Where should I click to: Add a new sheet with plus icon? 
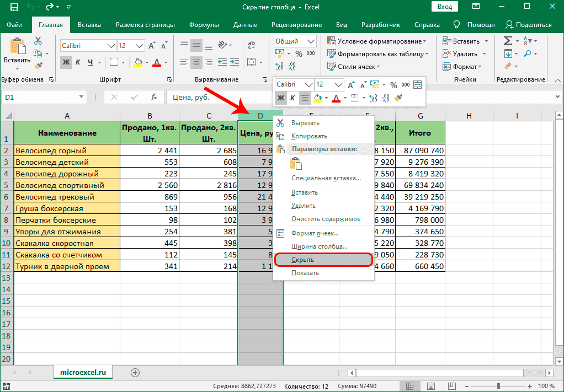pyautogui.click(x=135, y=373)
